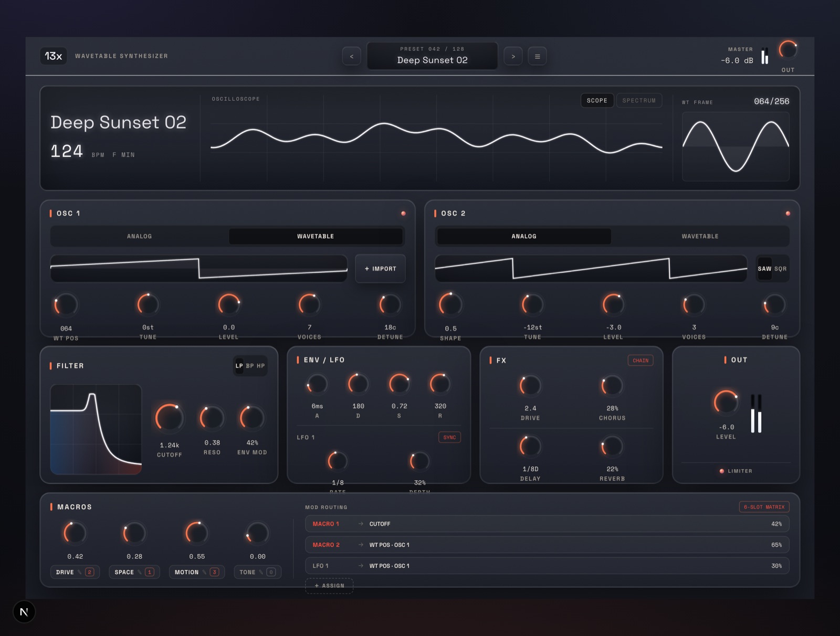
Task: Toggle OSC 1 power indicator dot
Action: coord(403,214)
